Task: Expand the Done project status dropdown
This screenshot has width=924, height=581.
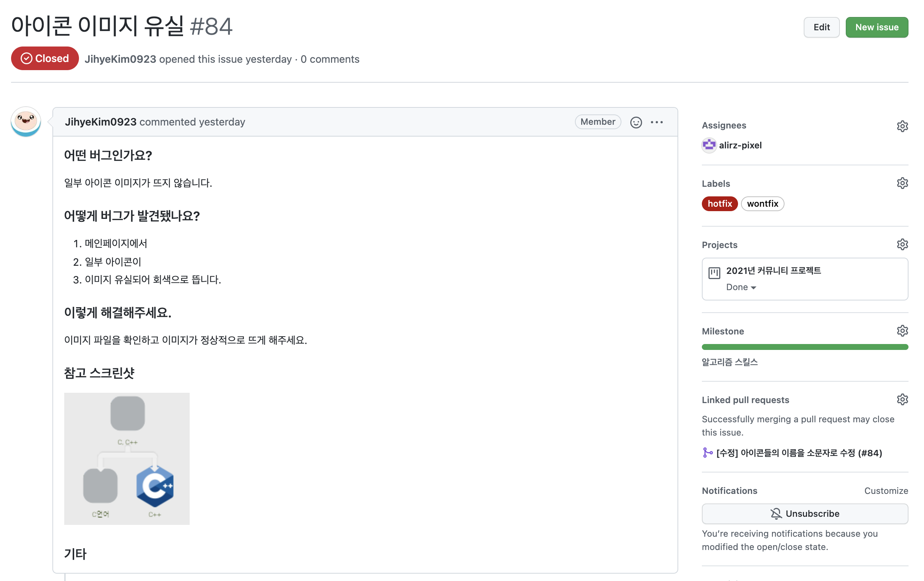Action: click(x=741, y=287)
